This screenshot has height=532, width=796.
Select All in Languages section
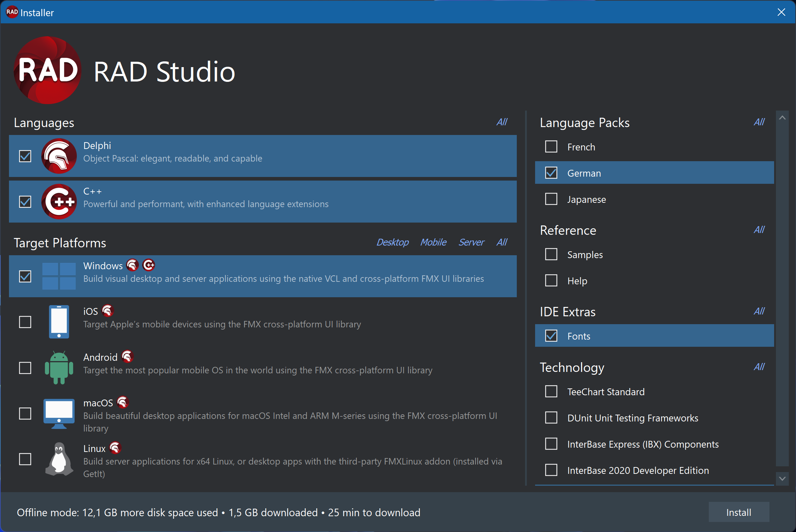pyautogui.click(x=502, y=122)
